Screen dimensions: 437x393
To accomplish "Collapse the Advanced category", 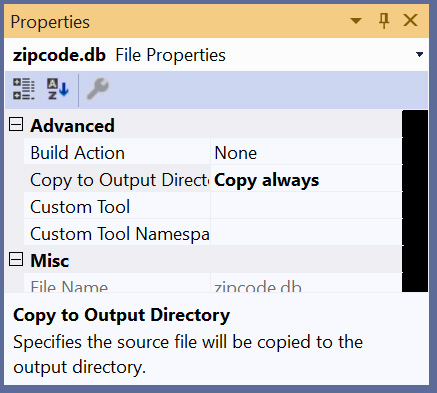I will point(16,125).
